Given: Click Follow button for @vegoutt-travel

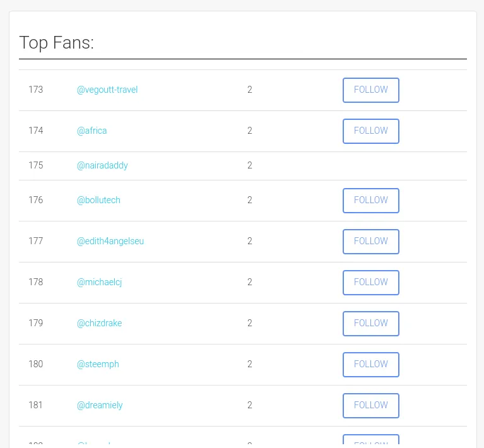Looking at the screenshot, I should [370, 90].
